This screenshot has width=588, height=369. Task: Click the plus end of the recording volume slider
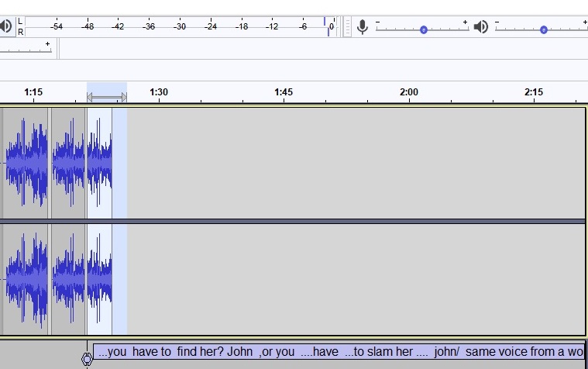tap(465, 22)
